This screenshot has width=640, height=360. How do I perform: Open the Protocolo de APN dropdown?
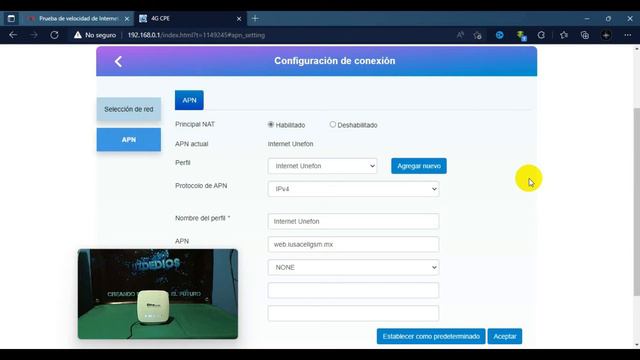click(353, 189)
